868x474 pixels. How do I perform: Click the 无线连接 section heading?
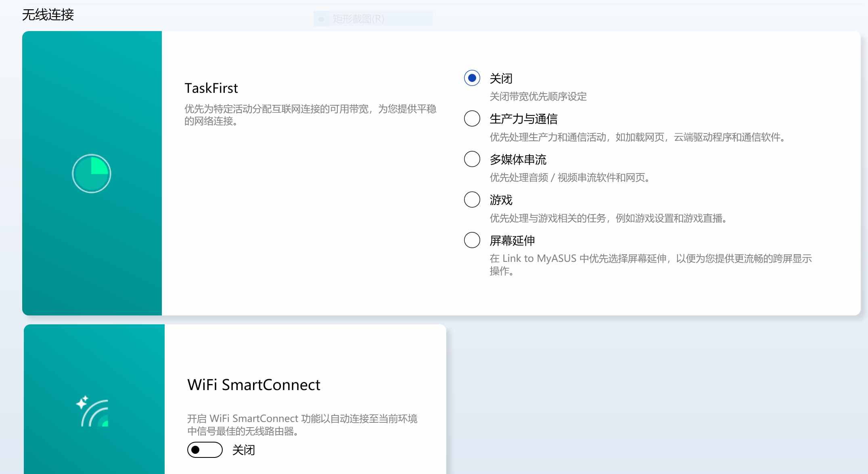(x=48, y=15)
